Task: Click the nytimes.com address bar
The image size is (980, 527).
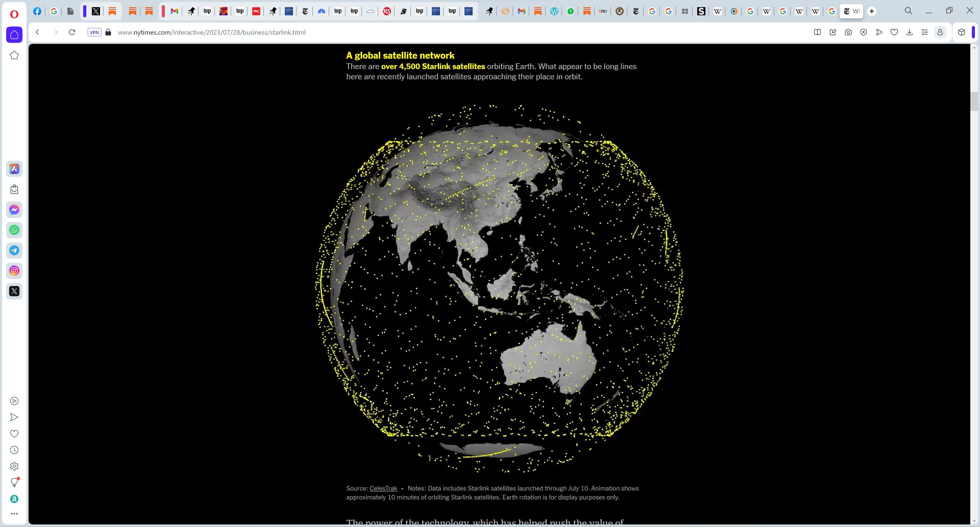Action: [212, 32]
